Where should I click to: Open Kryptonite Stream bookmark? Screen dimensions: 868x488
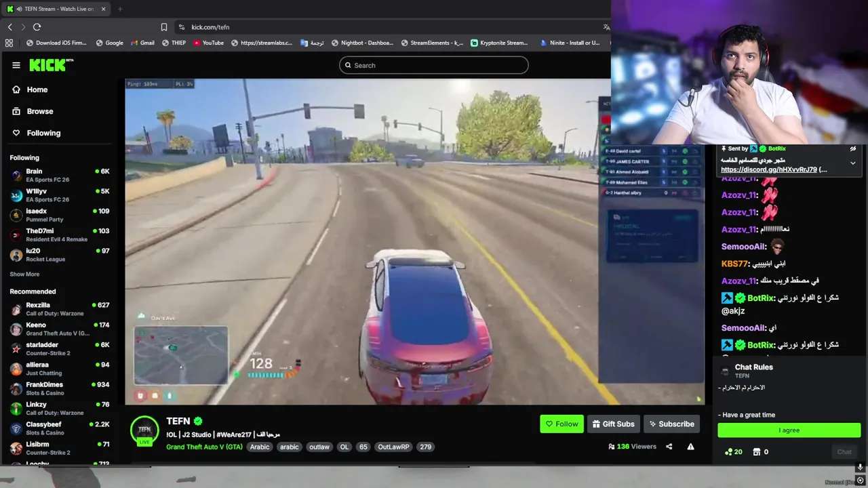[x=499, y=43]
